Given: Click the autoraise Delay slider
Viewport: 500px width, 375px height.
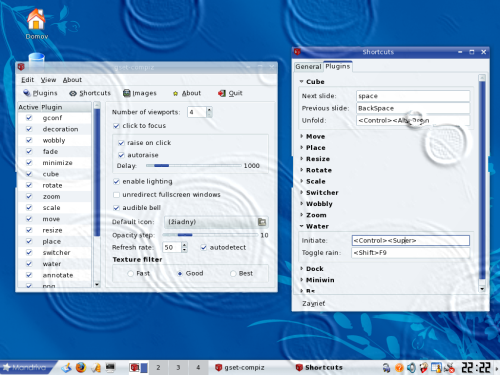Looking at the screenshot, I should pos(193,165).
